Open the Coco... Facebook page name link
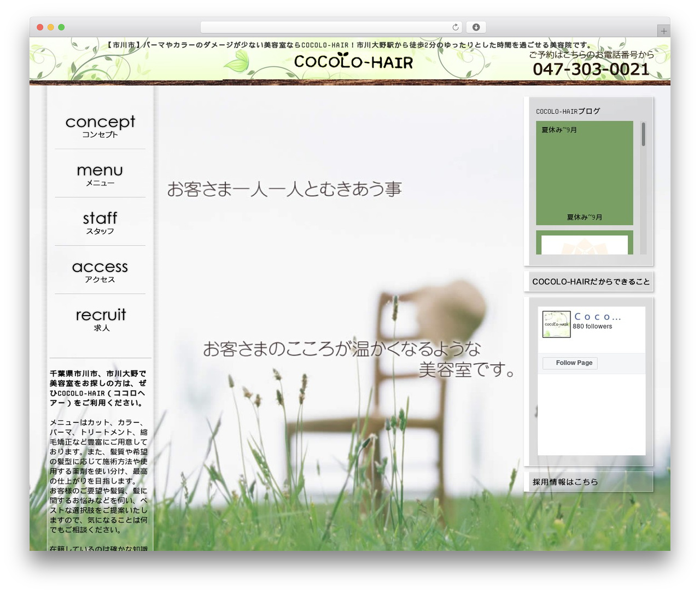Screen dimensions: 700x593 point(597,317)
